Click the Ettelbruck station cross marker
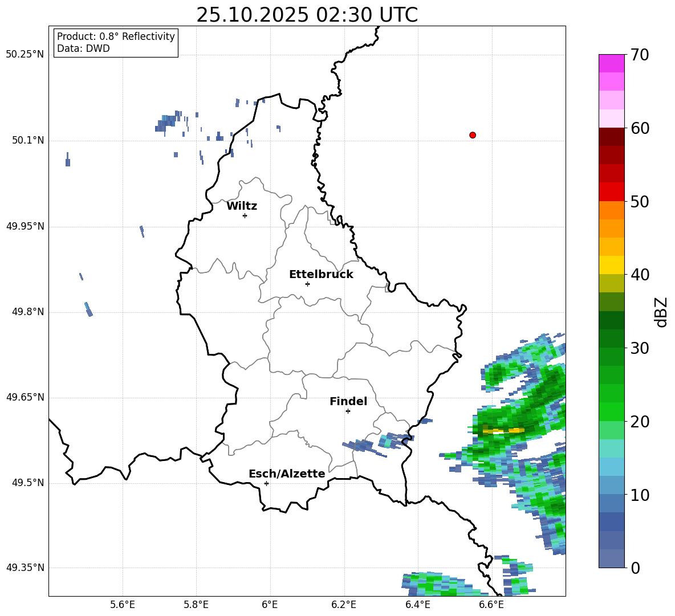 pos(307,284)
